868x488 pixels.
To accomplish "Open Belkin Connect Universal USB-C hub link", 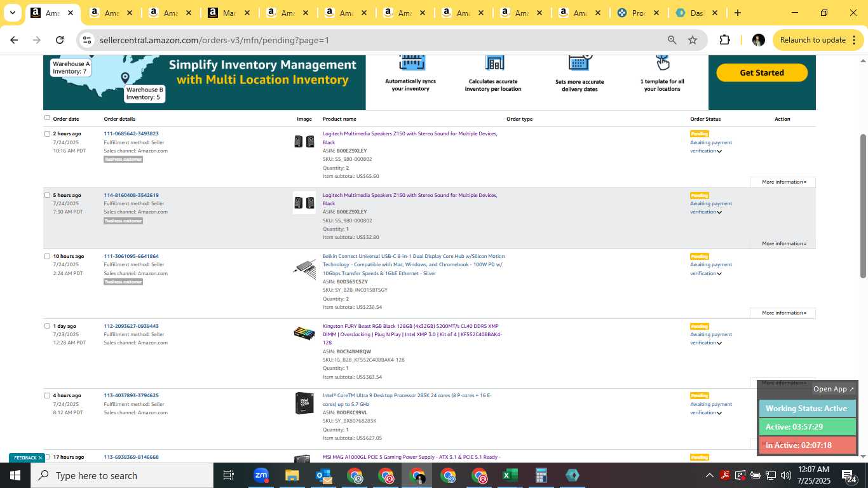I will coord(414,264).
